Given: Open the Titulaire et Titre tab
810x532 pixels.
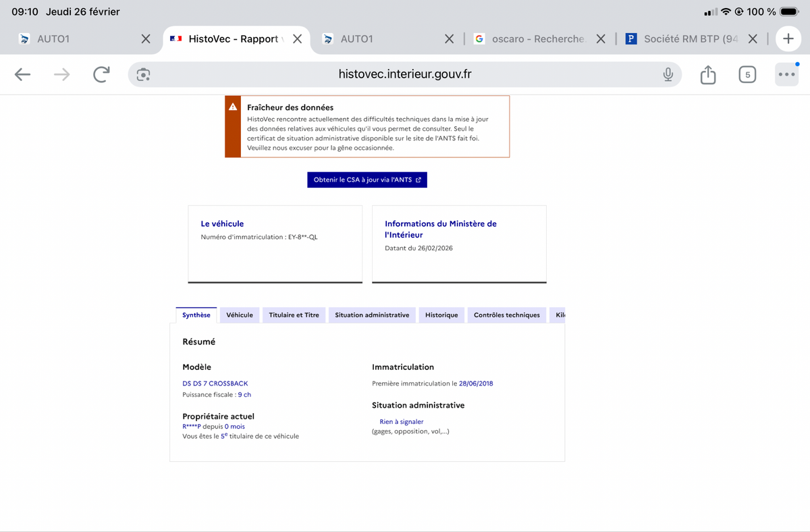Looking at the screenshot, I should point(294,315).
